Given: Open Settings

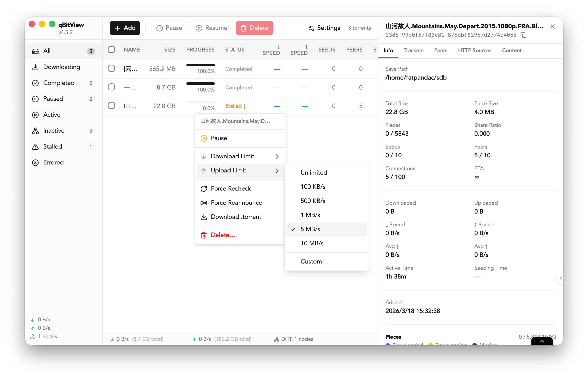Looking at the screenshot, I should coord(324,28).
